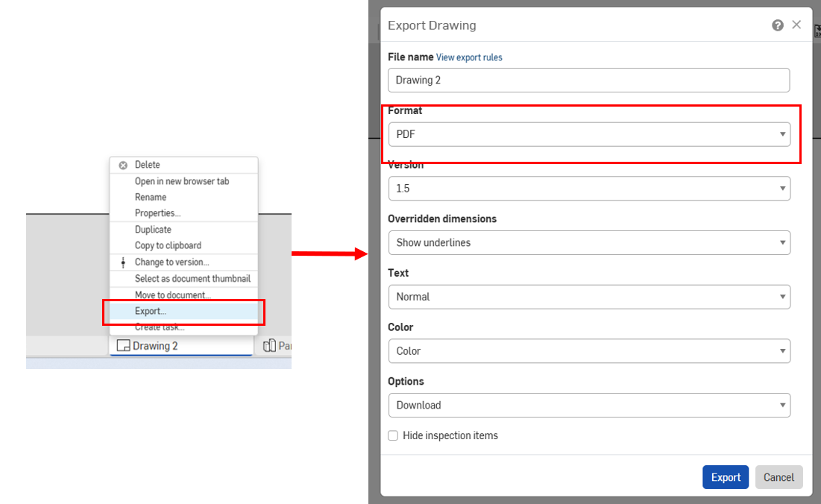Click the help question mark icon
The image size is (821, 504).
tap(778, 25)
